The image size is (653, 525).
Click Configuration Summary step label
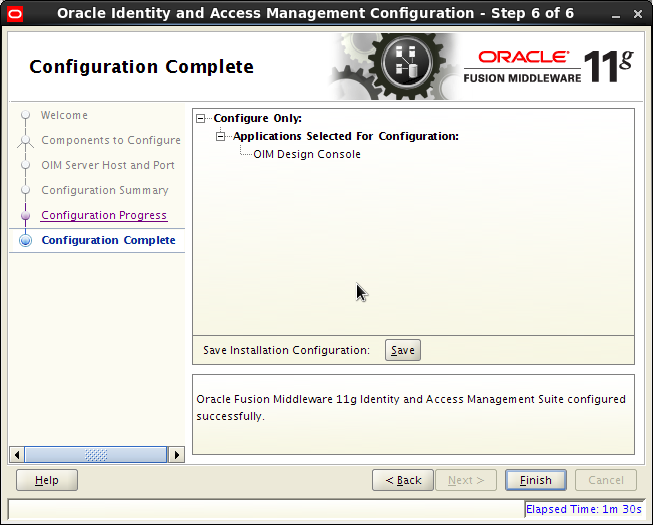pos(105,190)
